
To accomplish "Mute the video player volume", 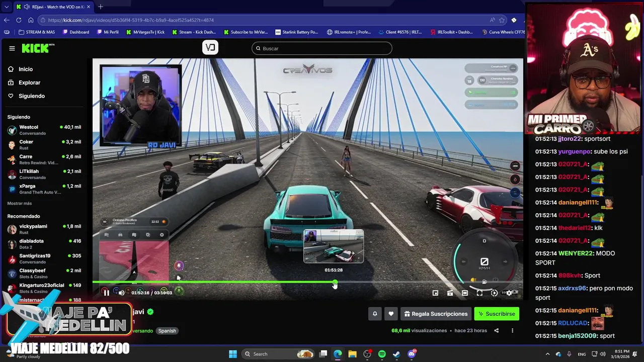I will click(121, 293).
